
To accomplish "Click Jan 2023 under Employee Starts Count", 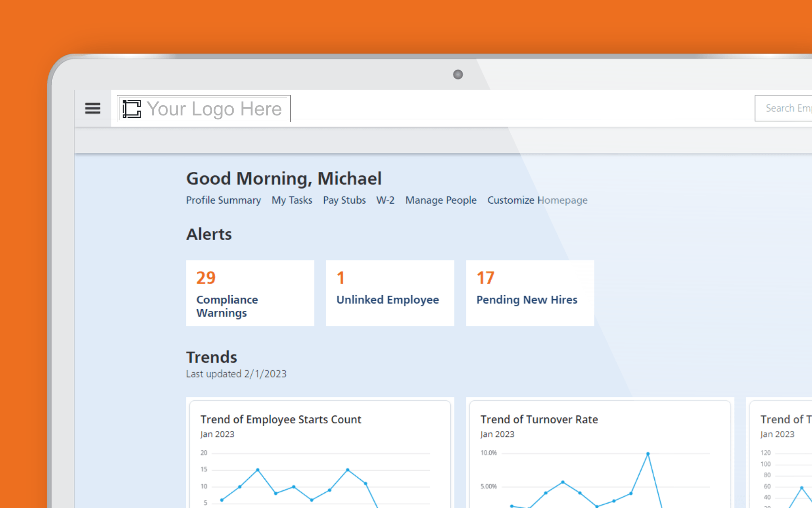I will pyautogui.click(x=217, y=434).
